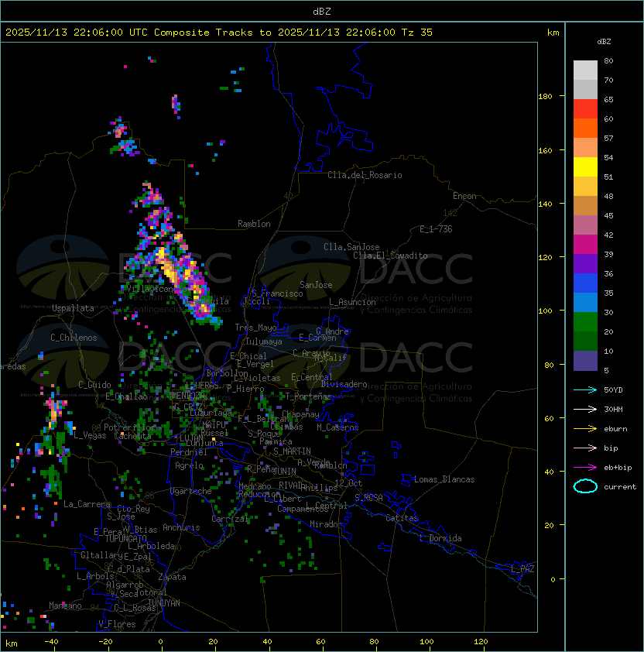644x652 pixels.
Task: Click '140' on the vertical km axis
Action: point(545,204)
